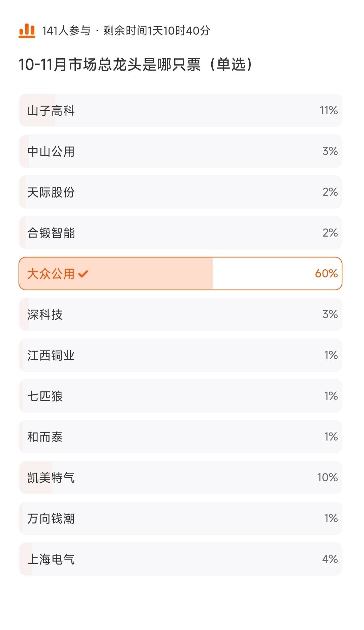Click the 60% result percentage
Screen dimensions: 364x630
point(326,274)
